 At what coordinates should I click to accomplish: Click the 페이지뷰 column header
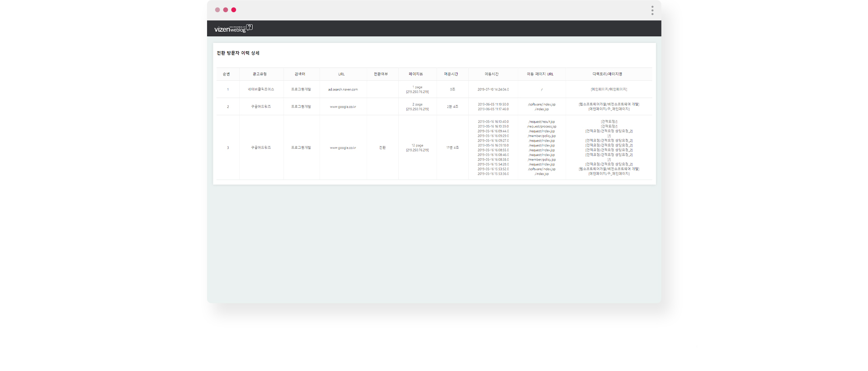[416, 74]
